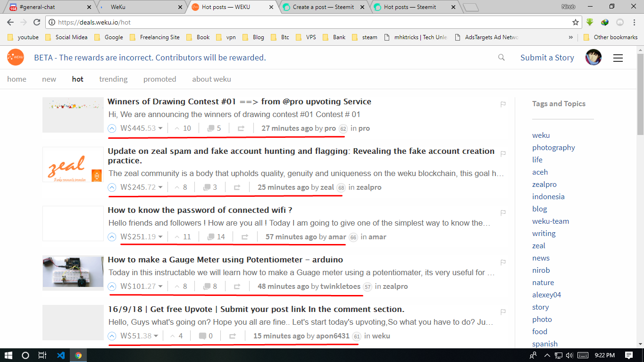Flag the wifi password post
Viewport: 644px width, 362px height.
[x=503, y=213]
